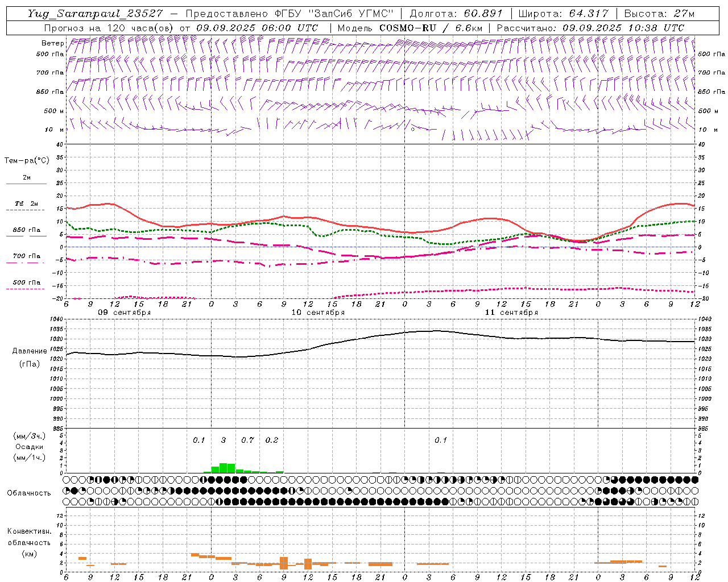The width and height of the screenshot is (728, 582).
Task: Click the '(гПа)' unit under Давление
Action: [x=29, y=364]
